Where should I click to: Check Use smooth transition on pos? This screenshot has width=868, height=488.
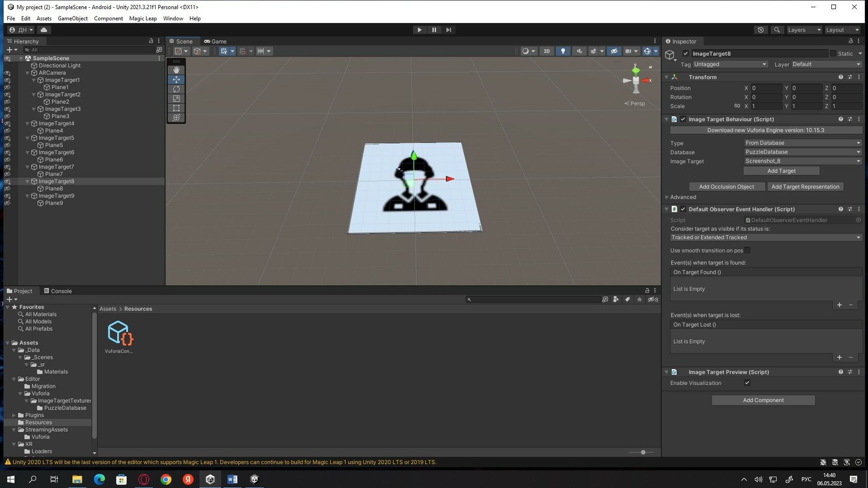click(747, 251)
